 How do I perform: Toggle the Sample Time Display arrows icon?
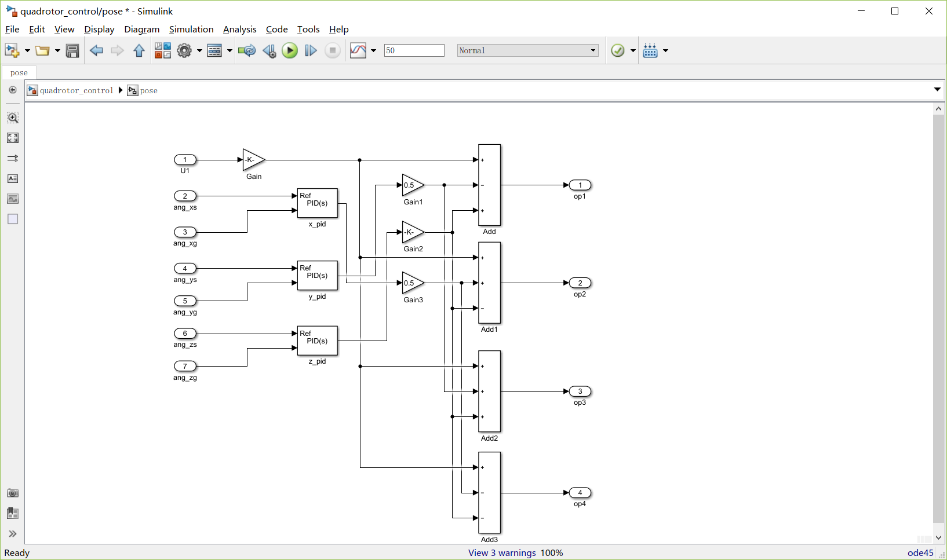click(x=13, y=158)
